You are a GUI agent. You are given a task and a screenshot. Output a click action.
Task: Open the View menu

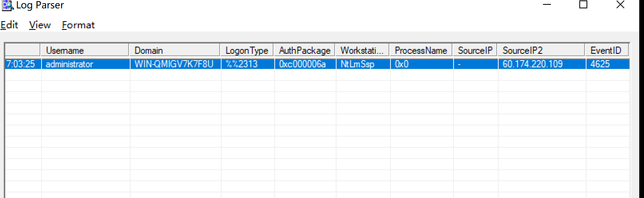point(40,25)
